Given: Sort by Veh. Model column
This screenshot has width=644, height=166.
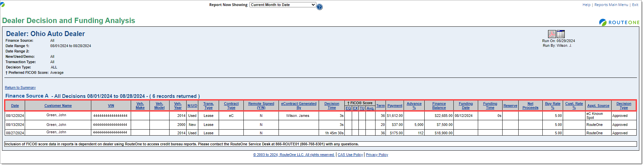Looking at the screenshot, I should (x=159, y=106).
